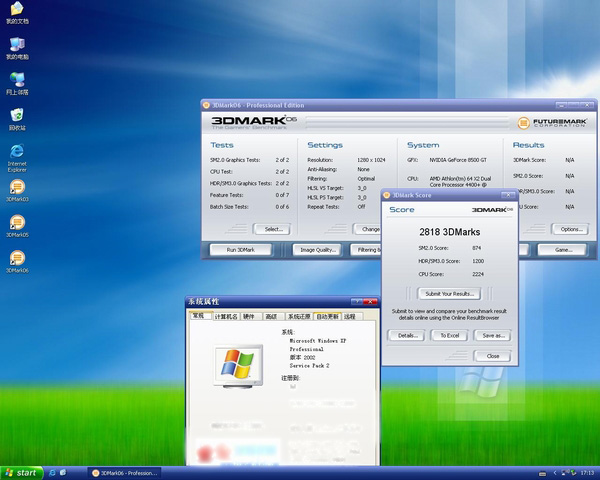Open the 3DMark03 desktop shortcut
This screenshot has width=600, height=480.
(17, 188)
